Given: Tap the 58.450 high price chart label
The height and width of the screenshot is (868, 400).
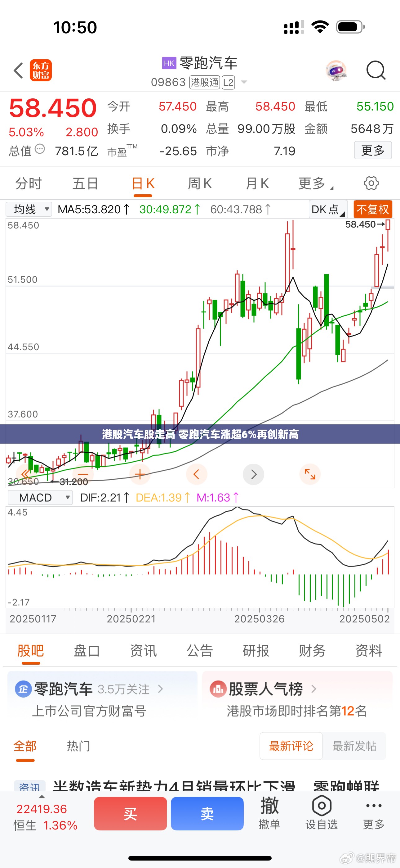Looking at the screenshot, I should pos(360,224).
